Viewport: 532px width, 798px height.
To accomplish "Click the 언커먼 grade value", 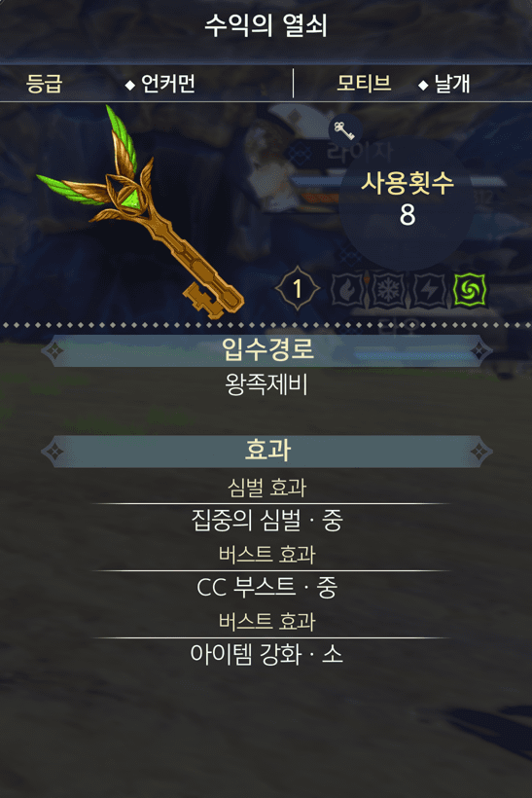I will [x=168, y=83].
